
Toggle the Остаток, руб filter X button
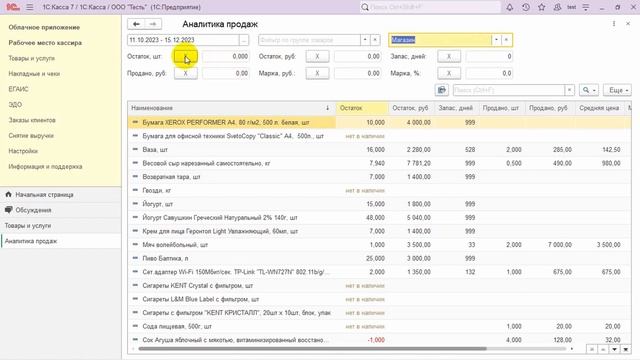[x=317, y=57]
